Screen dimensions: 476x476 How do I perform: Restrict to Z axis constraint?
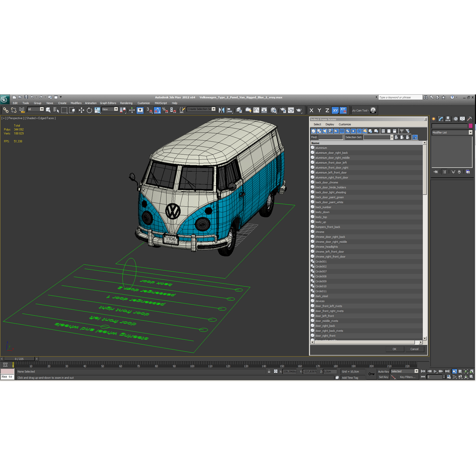click(327, 110)
